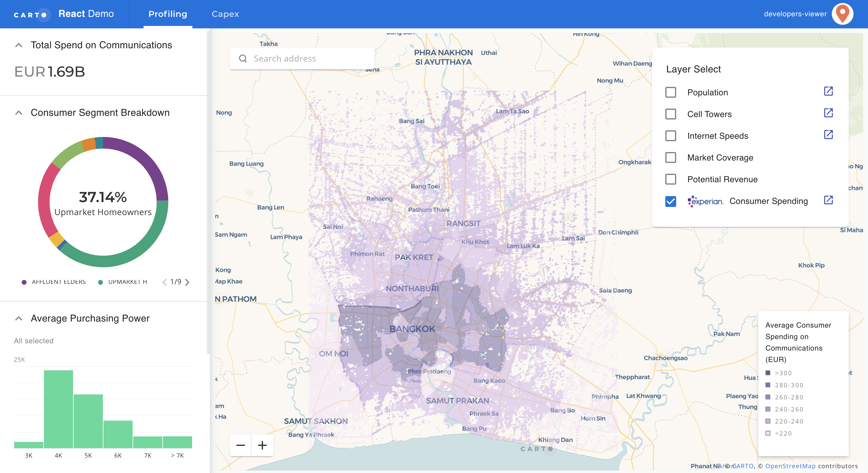The width and height of the screenshot is (868, 473).
Task: Enable the Population layer checkbox
Action: tap(670, 92)
